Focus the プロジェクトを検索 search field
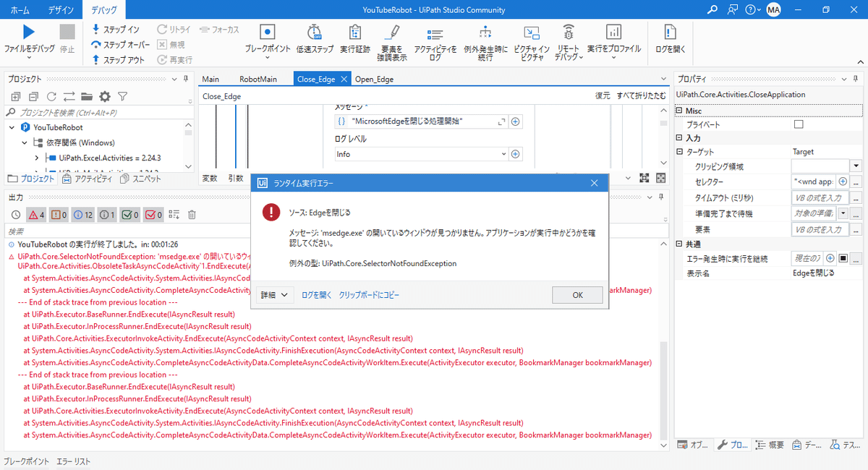Screen dimensions: 868x470 [x=98, y=112]
